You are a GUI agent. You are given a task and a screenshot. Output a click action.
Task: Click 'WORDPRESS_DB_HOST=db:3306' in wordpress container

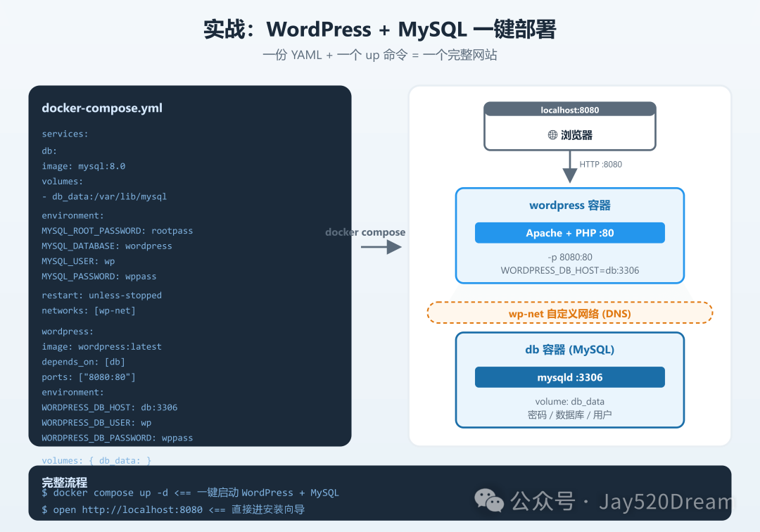[x=569, y=270]
